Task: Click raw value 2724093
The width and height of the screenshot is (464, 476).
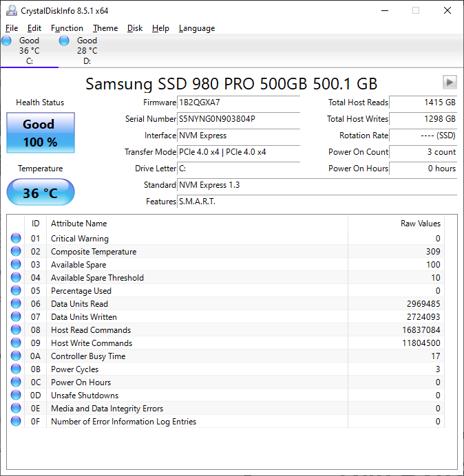Action: [423, 317]
